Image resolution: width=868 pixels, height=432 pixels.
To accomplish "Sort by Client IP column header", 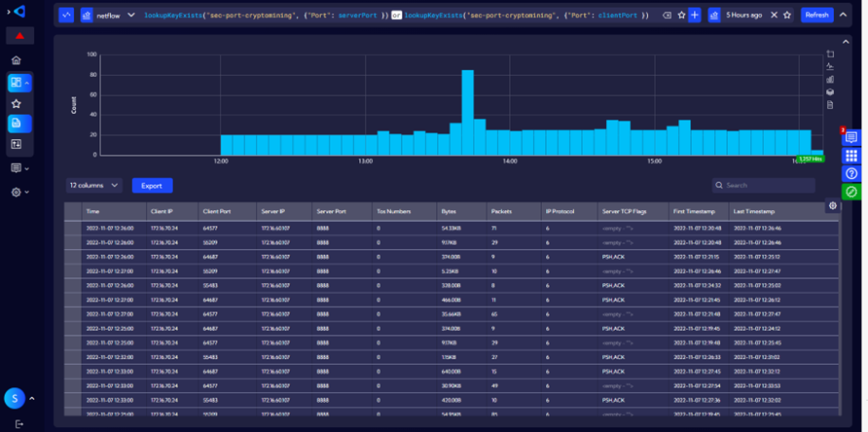I will pyautogui.click(x=162, y=210).
